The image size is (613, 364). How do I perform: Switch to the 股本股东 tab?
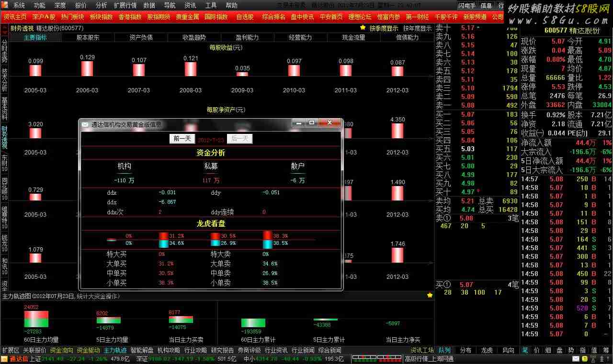[88, 37]
